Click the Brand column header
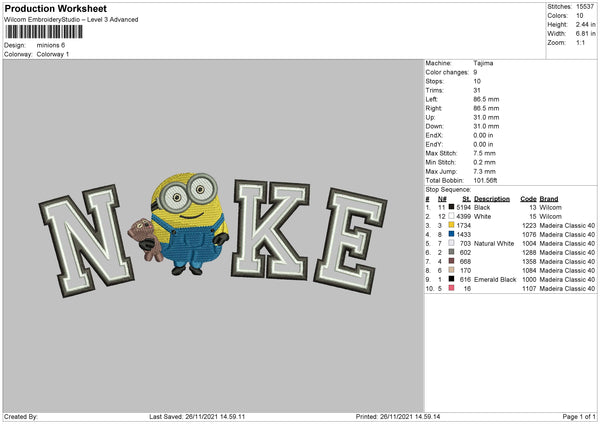The height and width of the screenshot is (424, 600). [551, 197]
